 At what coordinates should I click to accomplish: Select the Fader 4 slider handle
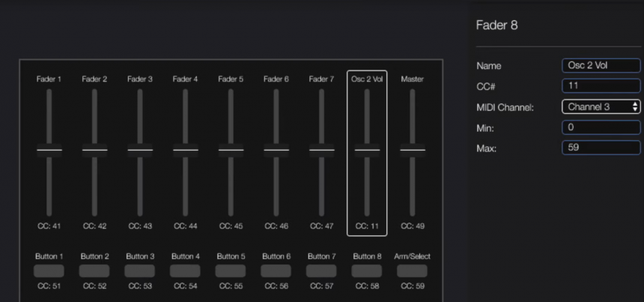coord(186,150)
